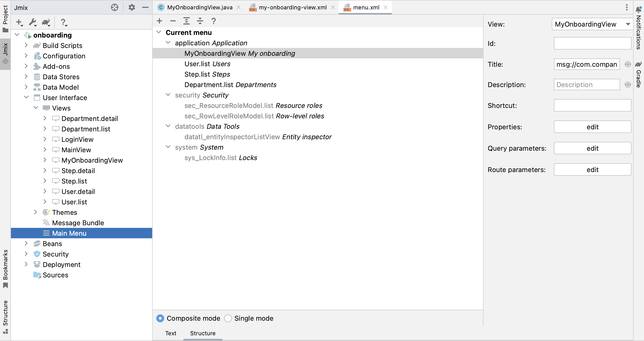
Task: Open Jmix settings via the gear icon
Action: click(x=132, y=7)
